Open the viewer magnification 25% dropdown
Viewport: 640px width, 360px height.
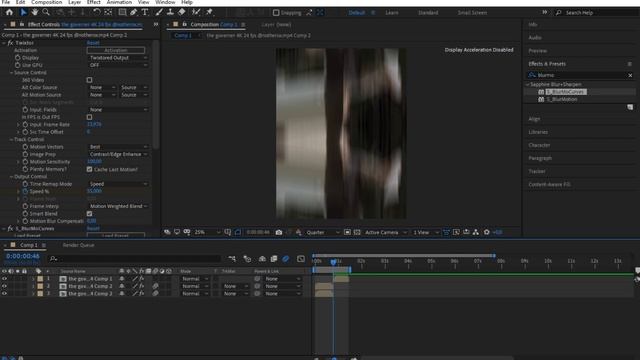click(207, 232)
